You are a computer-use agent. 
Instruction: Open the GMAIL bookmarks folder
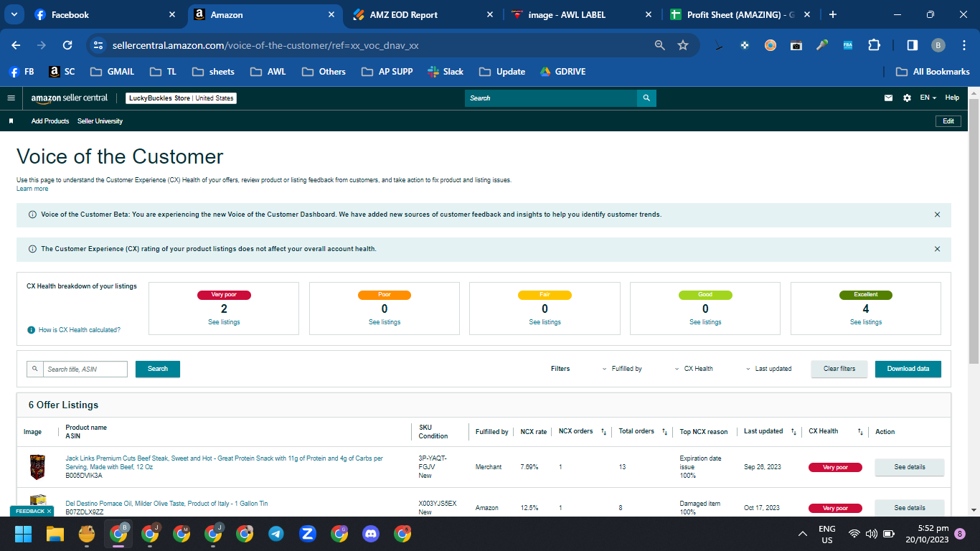[113, 72]
